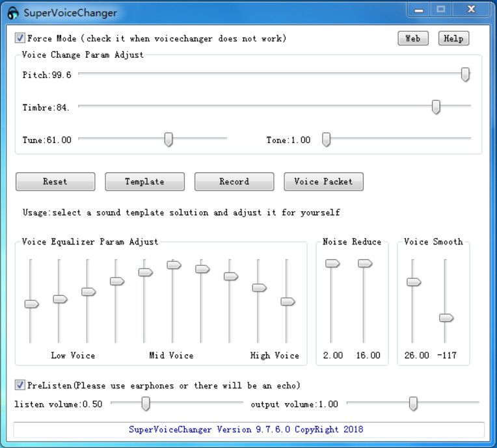Screen dimensions: 497x448
Task: Click the Usage instruction text
Action: (x=181, y=212)
